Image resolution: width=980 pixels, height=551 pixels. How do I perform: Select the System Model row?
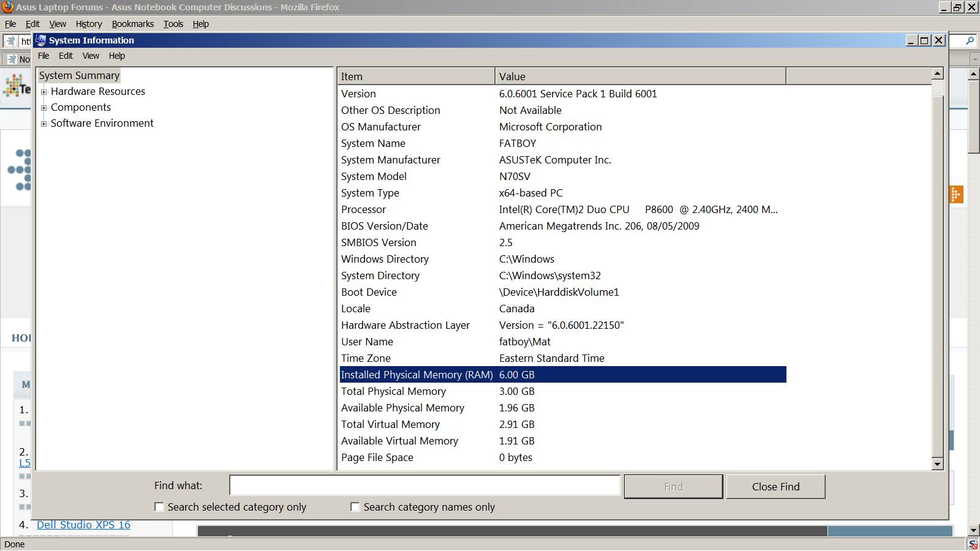563,176
